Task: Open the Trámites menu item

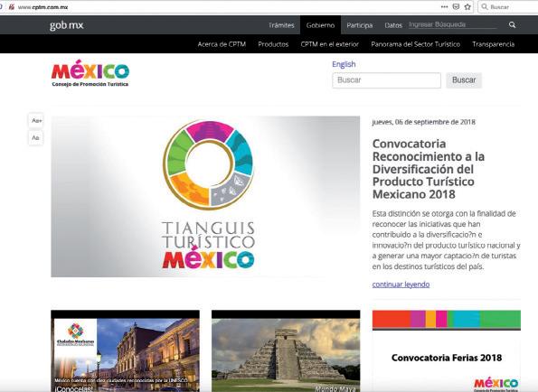Action: [x=281, y=25]
